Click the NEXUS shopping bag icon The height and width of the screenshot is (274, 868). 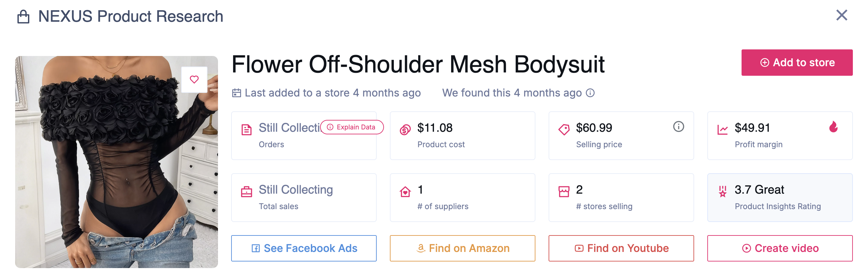23,15
